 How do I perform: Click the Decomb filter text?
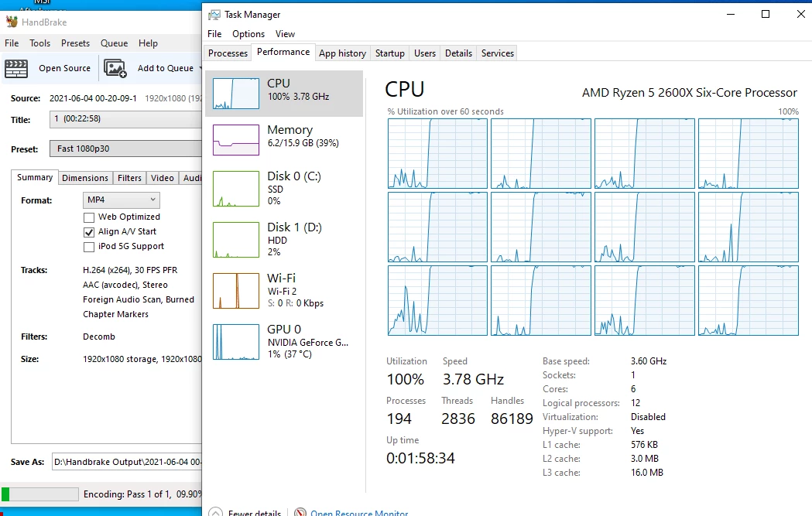coord(99,337)
